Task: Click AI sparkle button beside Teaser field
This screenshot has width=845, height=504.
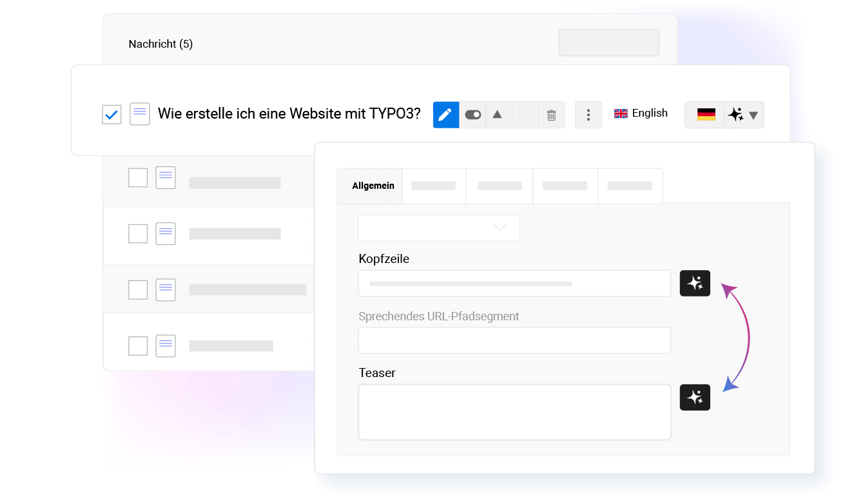Action: tap(695, 397)
